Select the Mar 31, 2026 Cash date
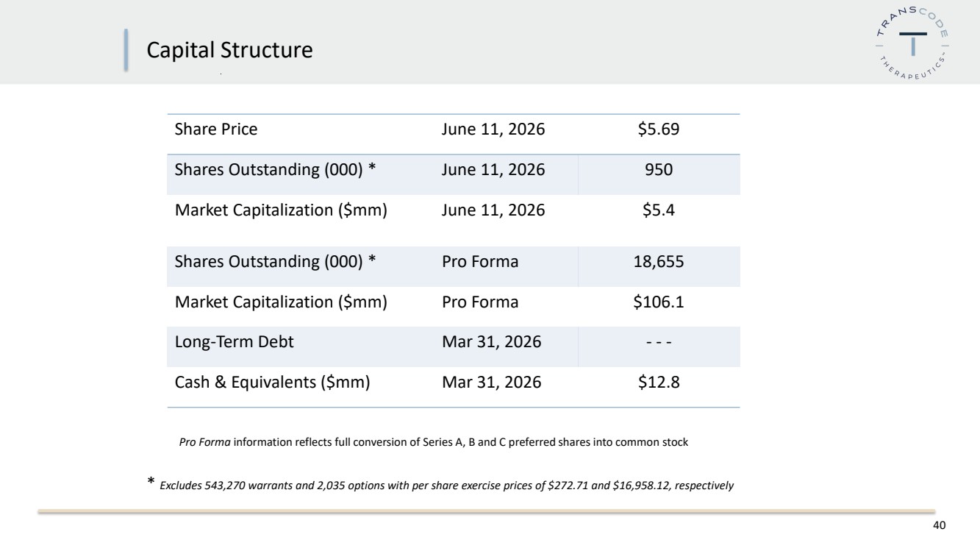980x551 pixels. tap(491, 383)
